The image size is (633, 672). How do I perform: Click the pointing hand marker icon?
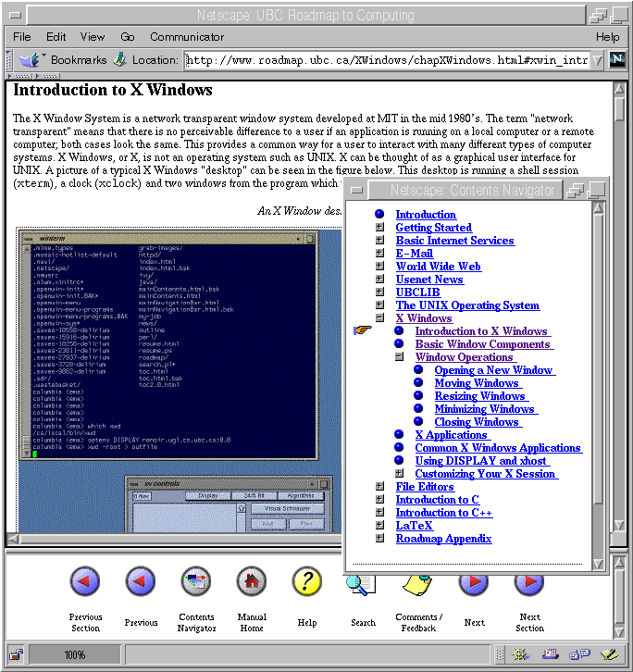tap(362, 330)
